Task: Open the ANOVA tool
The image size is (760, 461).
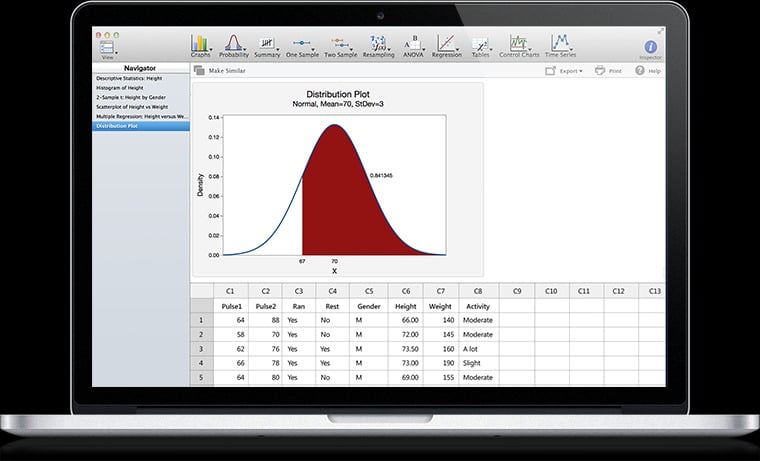Action: pos(413,46)
